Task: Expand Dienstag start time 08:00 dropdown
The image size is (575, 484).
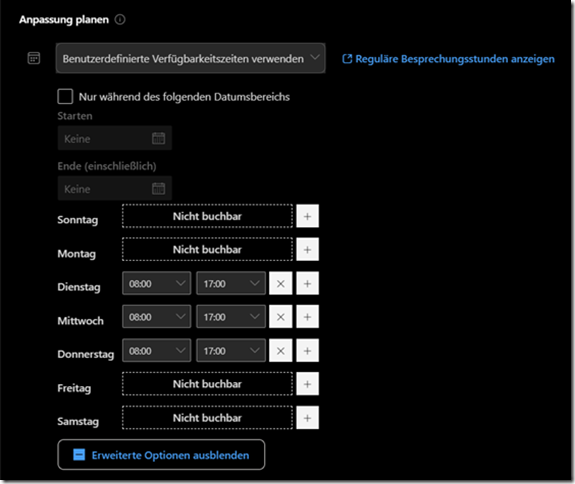Action: [x=157, y=283]
